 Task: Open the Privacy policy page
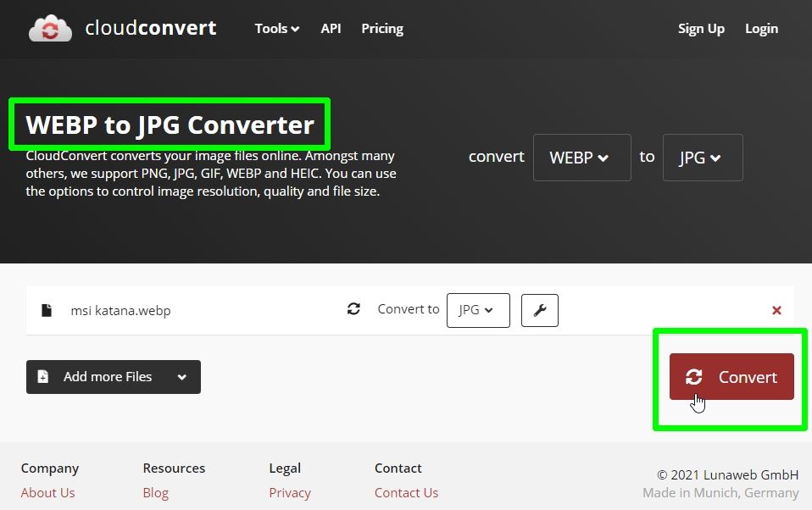tap(290, 492)
